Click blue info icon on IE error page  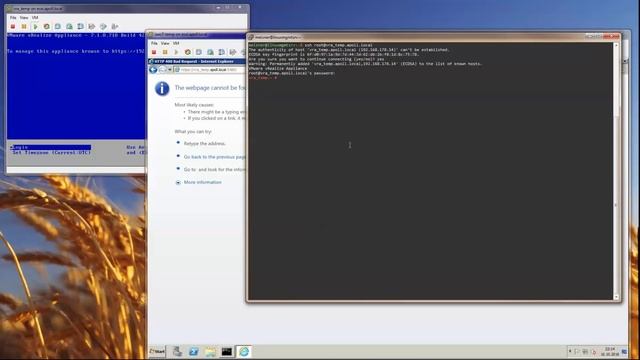tap(162, 89)
